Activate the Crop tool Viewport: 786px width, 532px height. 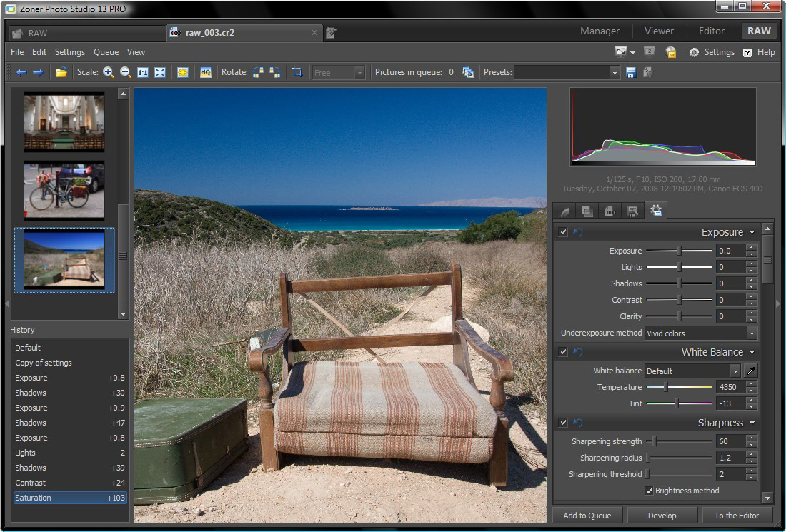tap(297, 71)
